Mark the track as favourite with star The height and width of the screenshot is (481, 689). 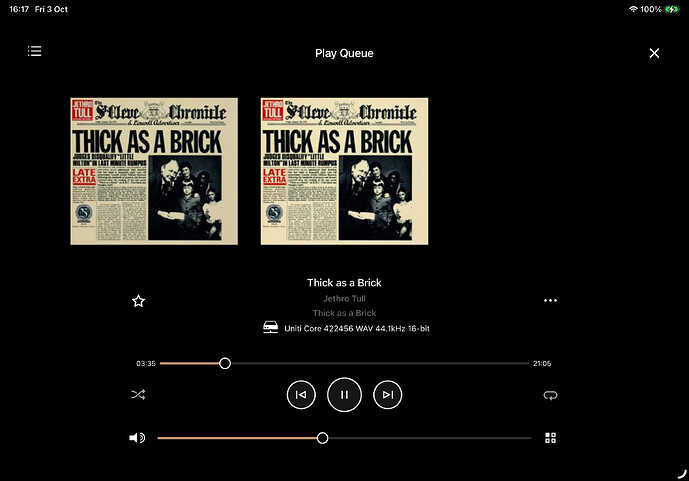(x=138, y=301)
